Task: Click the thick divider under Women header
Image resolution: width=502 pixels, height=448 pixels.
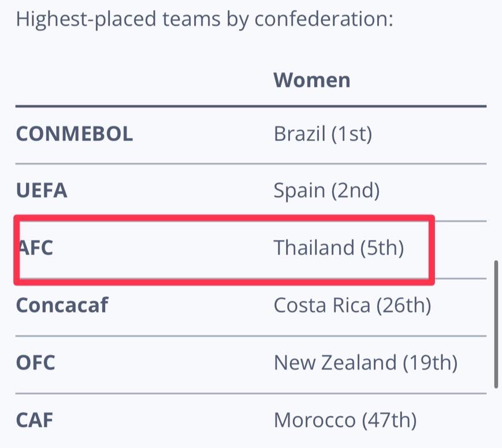Action: click(x=251, y=106)
